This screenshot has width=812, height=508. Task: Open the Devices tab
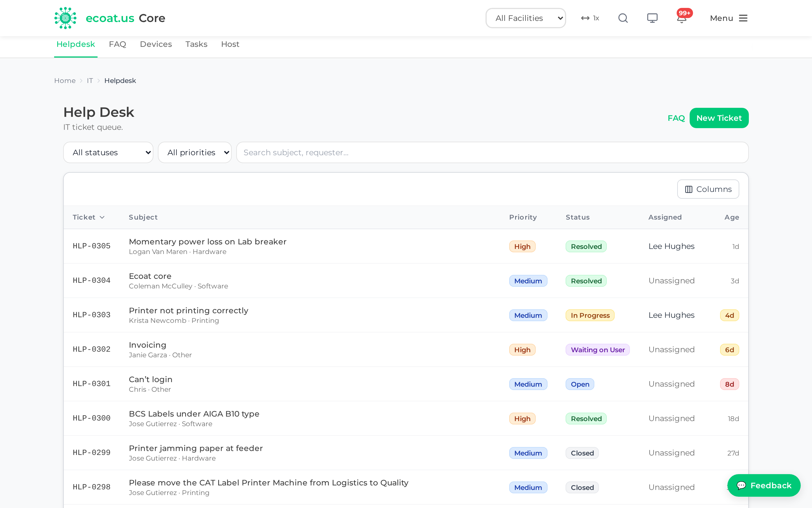156,44
